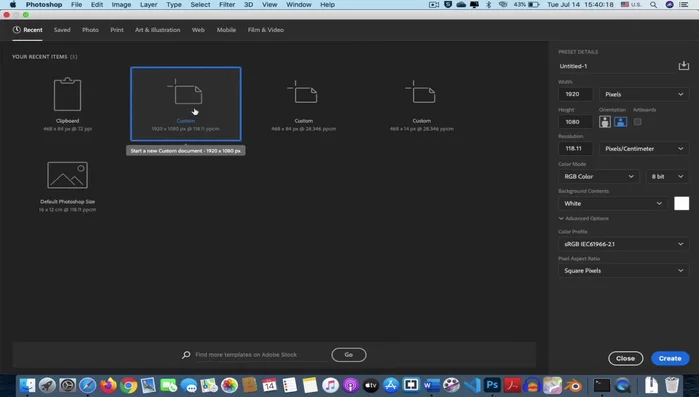This screenshot has height=397, width=699.
Task: Open Calendar from the dock
Action: (269, 385)
